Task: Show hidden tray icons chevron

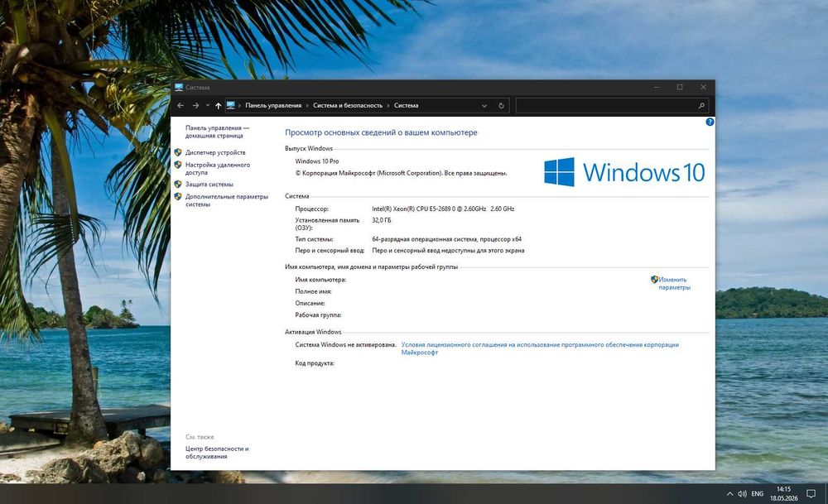Action: tap(729, 494)
